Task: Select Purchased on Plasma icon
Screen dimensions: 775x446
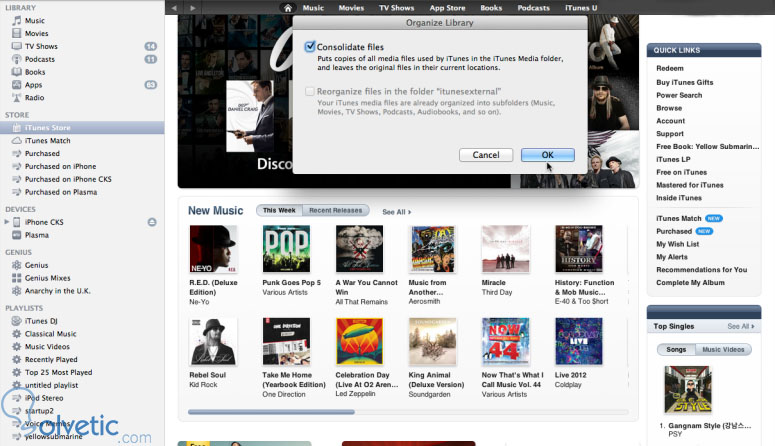Action: point(17,192)
